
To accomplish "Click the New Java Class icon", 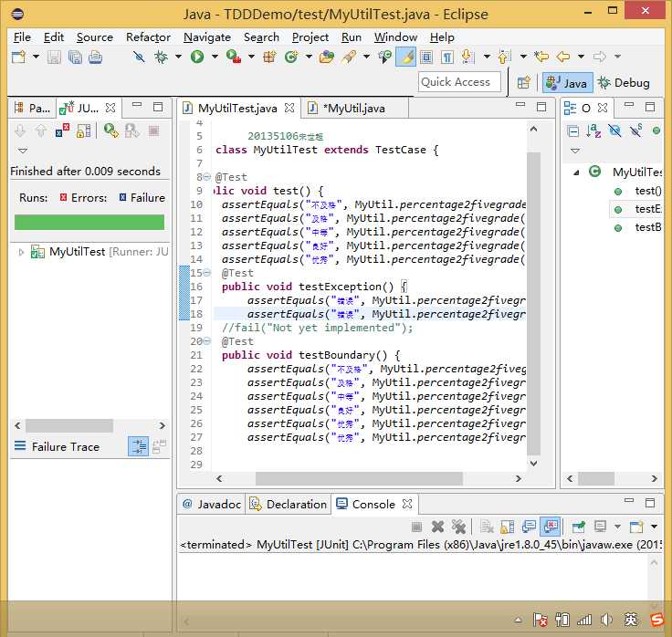I will (291, 57).
